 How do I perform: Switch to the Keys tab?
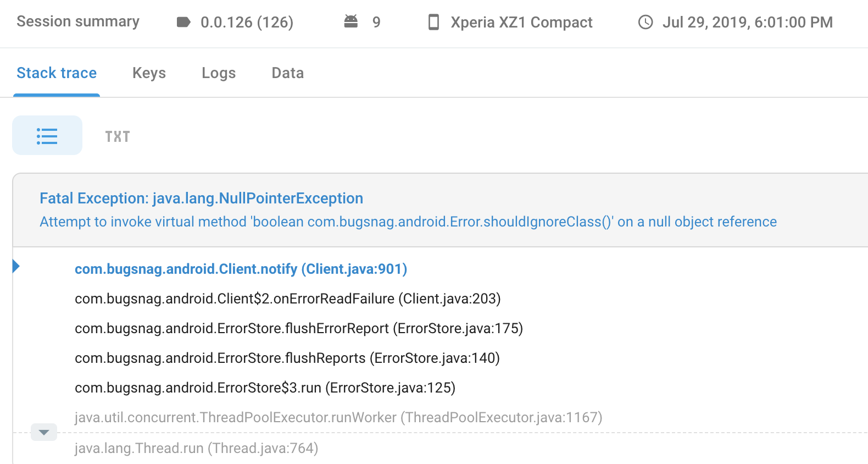[x=148, y=73]
